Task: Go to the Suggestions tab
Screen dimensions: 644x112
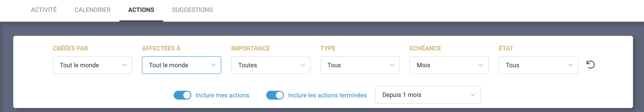Action: tap(192, 10)
